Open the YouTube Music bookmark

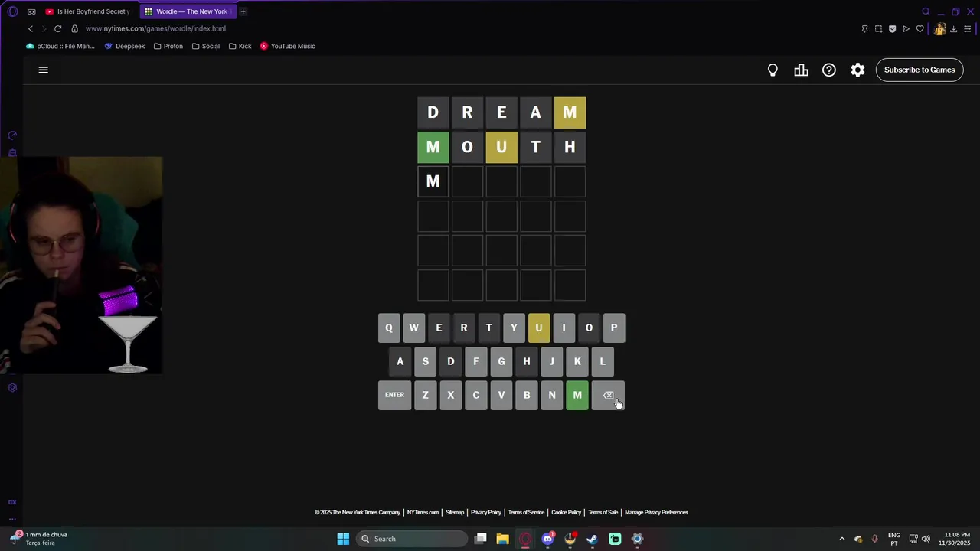288,46
